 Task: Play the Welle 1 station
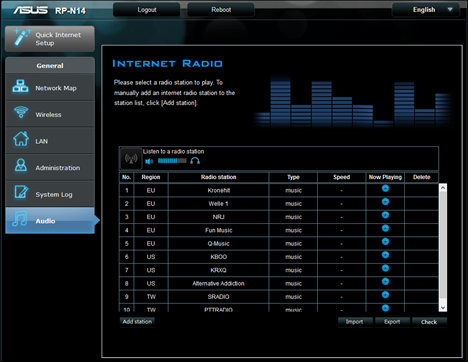tap(385, 202)
